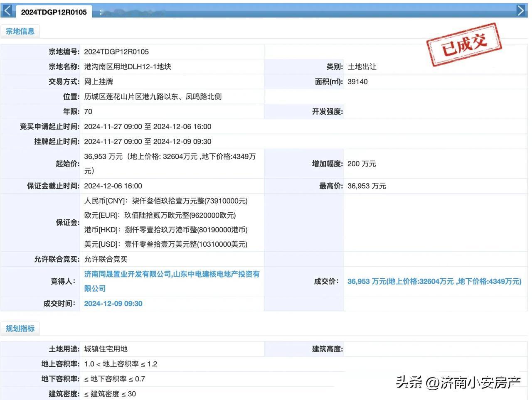
Task: Click the 人民币[CNY] deposit line
Action: [166, 201]
